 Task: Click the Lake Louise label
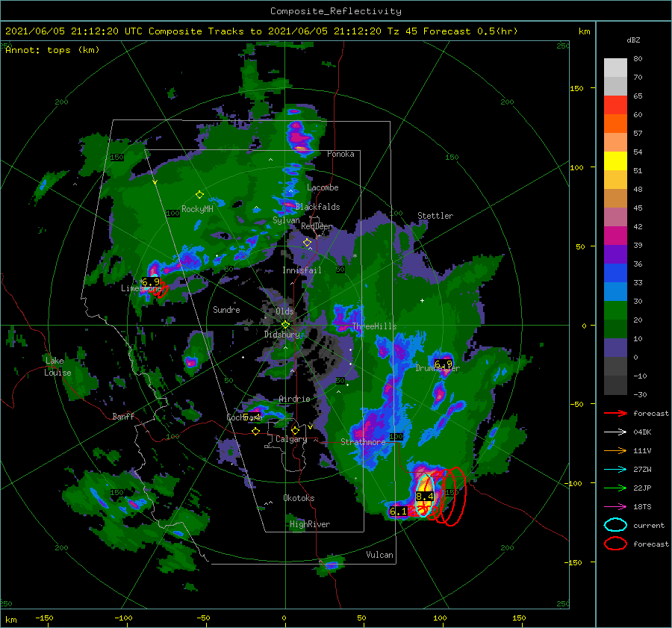pyautogui.click(x=57, y=367)
